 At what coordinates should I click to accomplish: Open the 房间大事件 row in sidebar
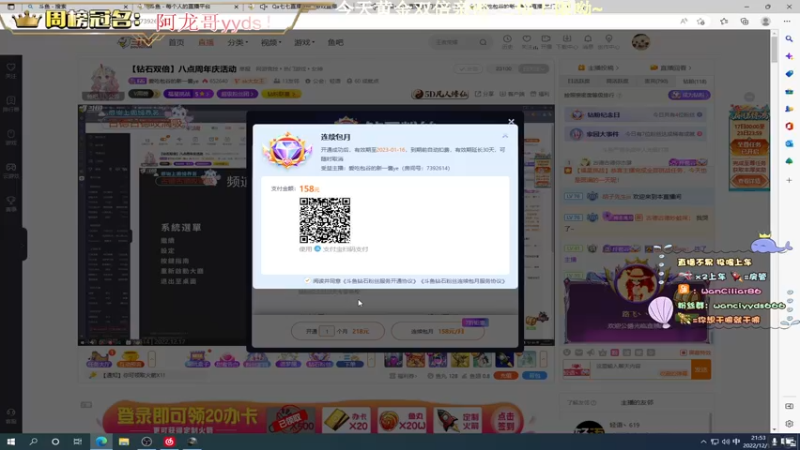(x=637, y=134)
